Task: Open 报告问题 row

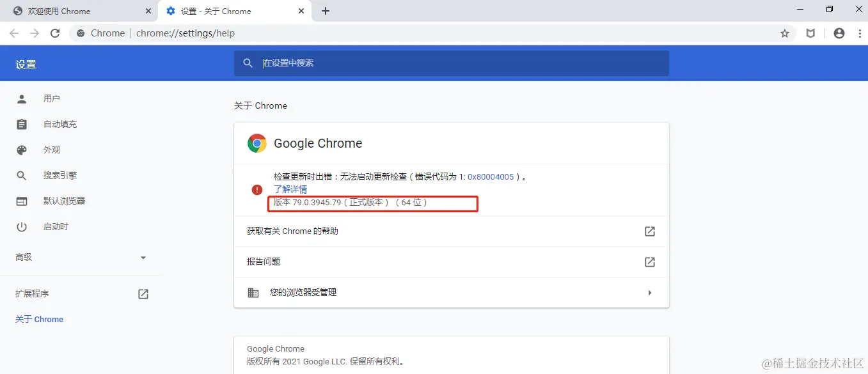Action: (452, 262)
